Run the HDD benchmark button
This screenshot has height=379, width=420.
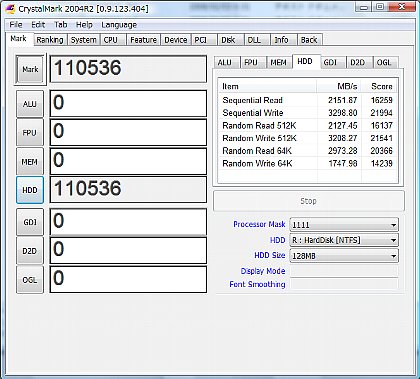[30, 190]
